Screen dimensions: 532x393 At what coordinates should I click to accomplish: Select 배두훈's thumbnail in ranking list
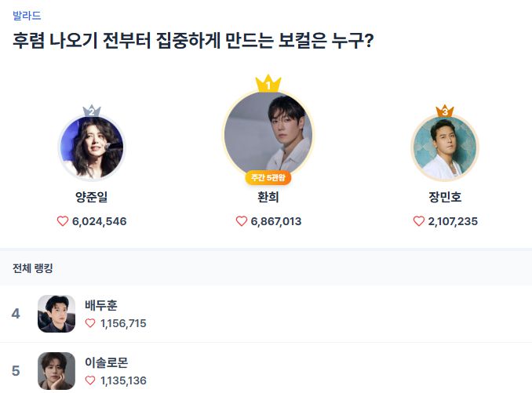tap(56, 314)
